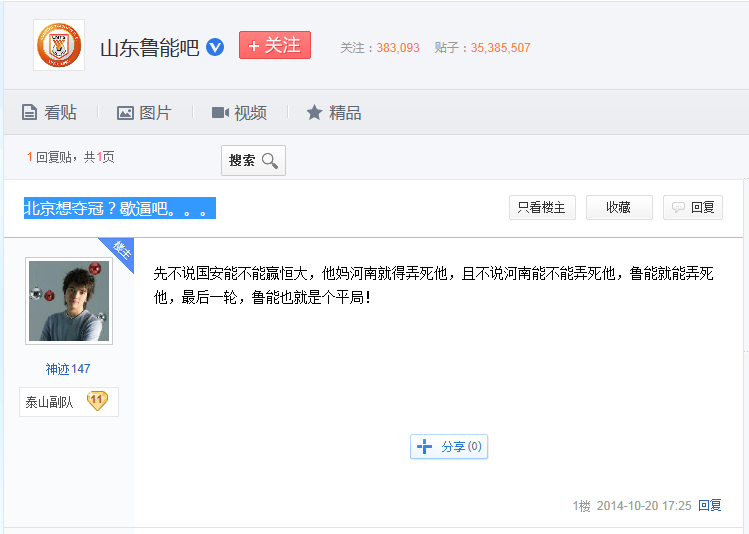Image resolution: width=749 pixels, height=534 pixels.
Task: Click the 楼主 corner ribbon badge
Action: pyautogui.click(x=120, y=251)
